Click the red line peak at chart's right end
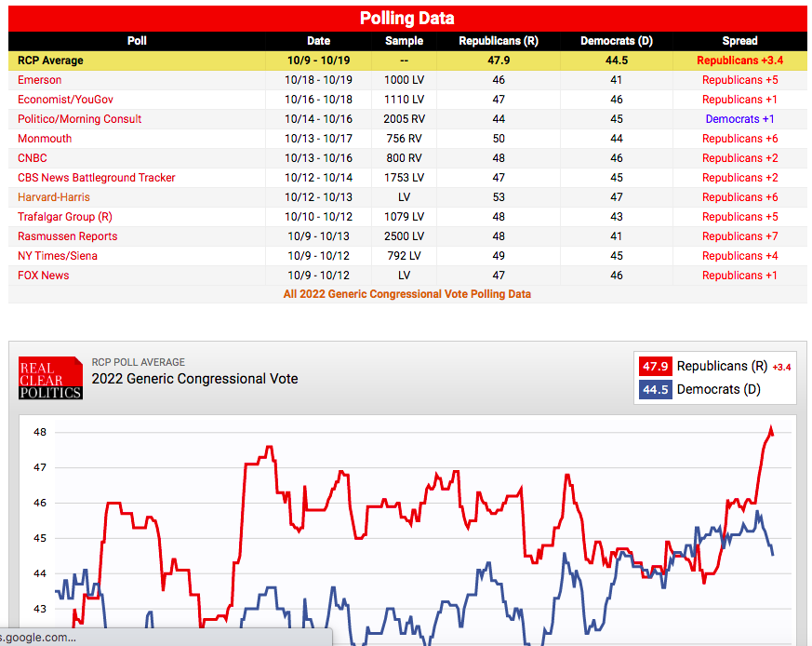This screenshot has height=646, width=812. click(770, 430)
